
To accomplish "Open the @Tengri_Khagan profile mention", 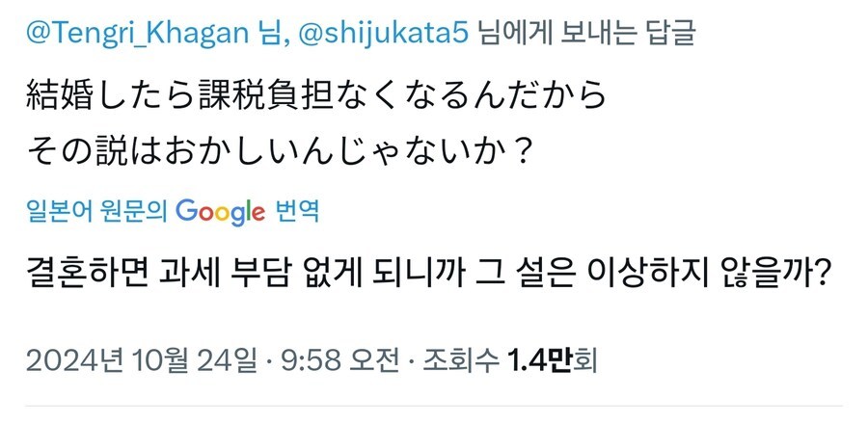I will (x=132, y=32).
